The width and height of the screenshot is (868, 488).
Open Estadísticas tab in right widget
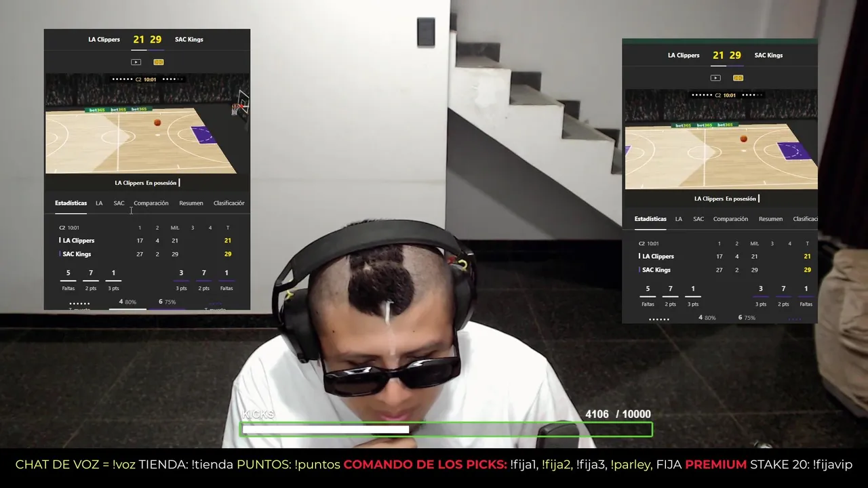(x=650, y=219)
